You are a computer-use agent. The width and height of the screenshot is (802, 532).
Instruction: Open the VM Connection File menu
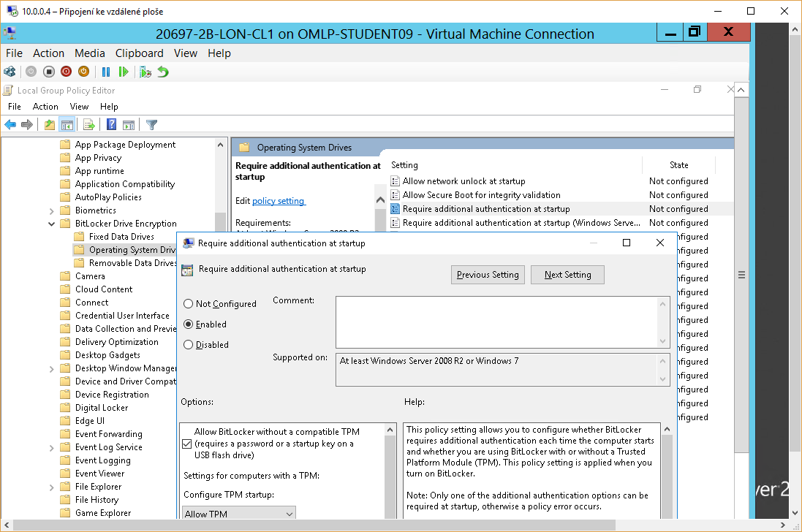click(x=14, y=53)
